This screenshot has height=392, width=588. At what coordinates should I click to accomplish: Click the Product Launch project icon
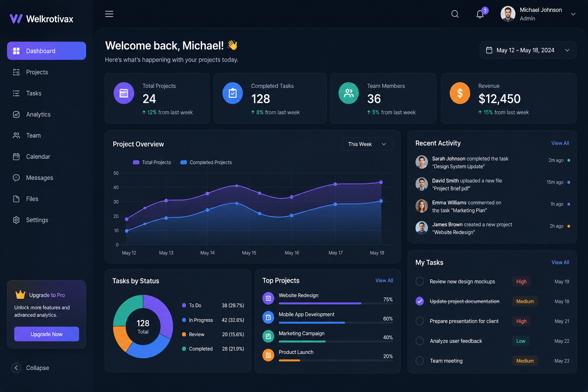(x=268, y=355)
